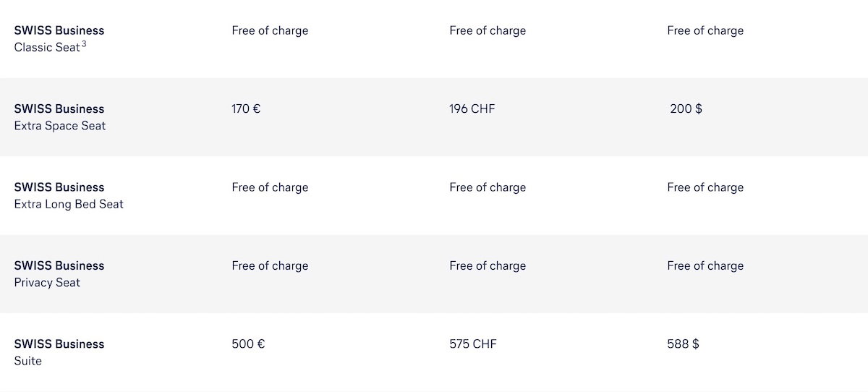Click leftmost "Free of charge" in Classic Seat row

pyautogui.click(x=270, y=31)
